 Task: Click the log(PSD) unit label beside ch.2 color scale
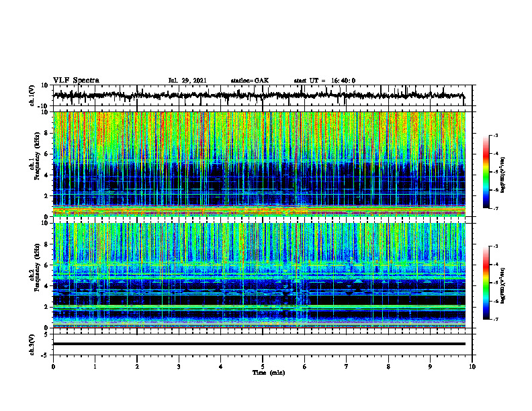point(503,285)
